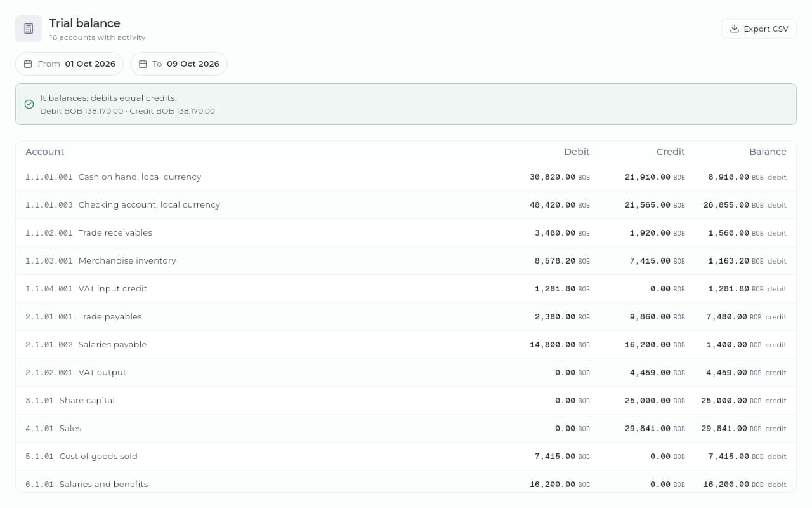Select the Salaries payable account row
This screenshot has width=812, height=508.
[x=406, y=345]
